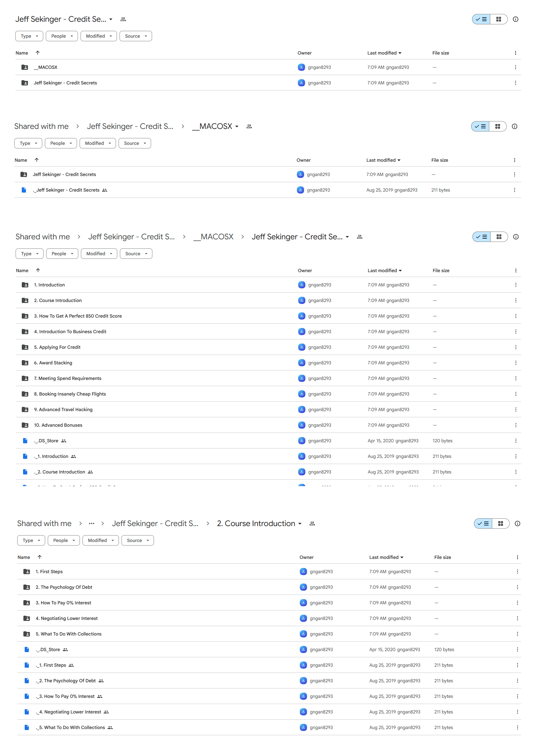The width and height of the screenshot is (538, 756).
Task: Click shared icon beside ._2. Course Introduction filename
Action: click(x=90, y=472)
